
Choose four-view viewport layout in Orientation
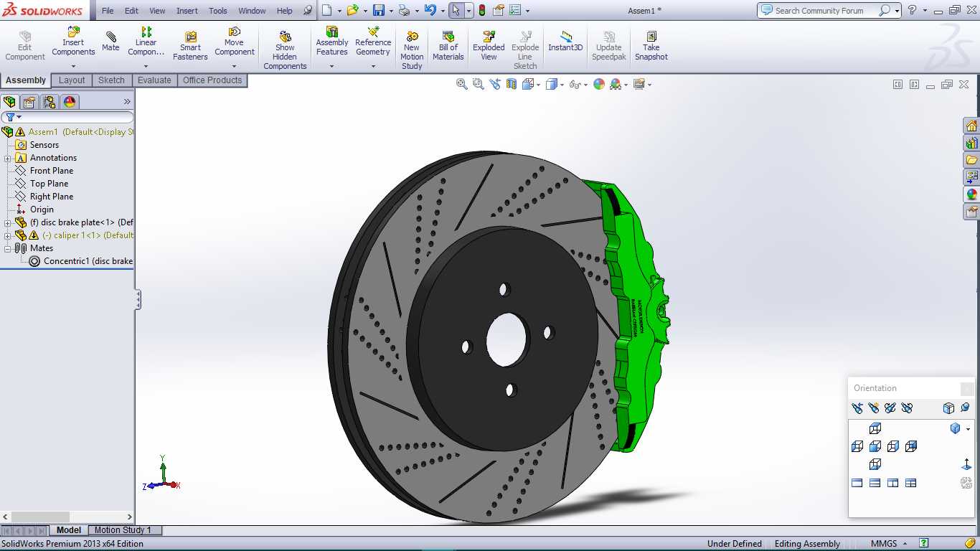911,483
